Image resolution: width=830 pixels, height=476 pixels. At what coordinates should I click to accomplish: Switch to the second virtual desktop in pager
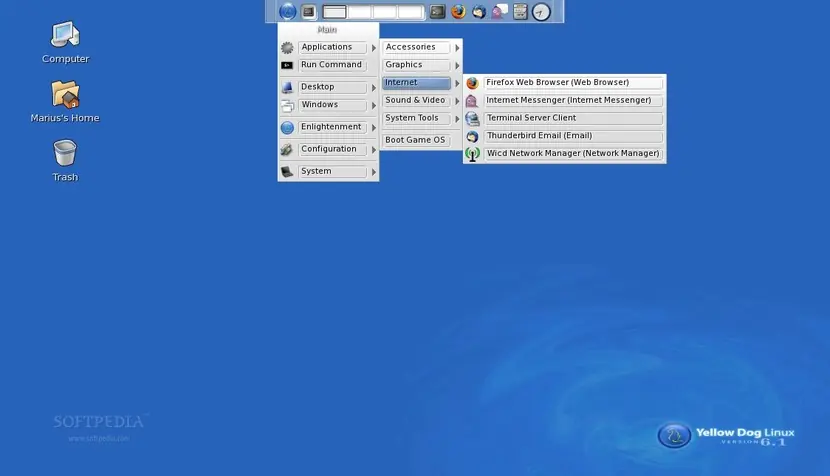[x=359, y=12]
